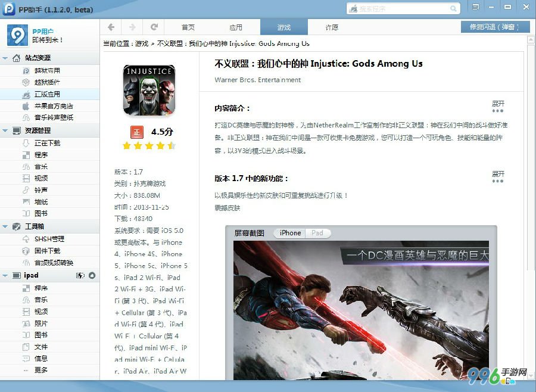
Task: Collapse the 工具箱 section arrow
Action: coord(5,226)
